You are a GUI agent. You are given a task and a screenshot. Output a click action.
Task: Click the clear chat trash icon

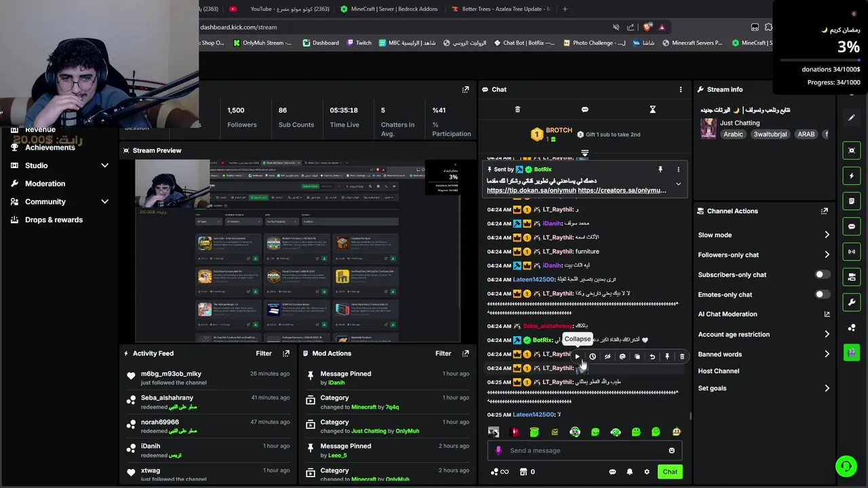(x=517, y=109)
